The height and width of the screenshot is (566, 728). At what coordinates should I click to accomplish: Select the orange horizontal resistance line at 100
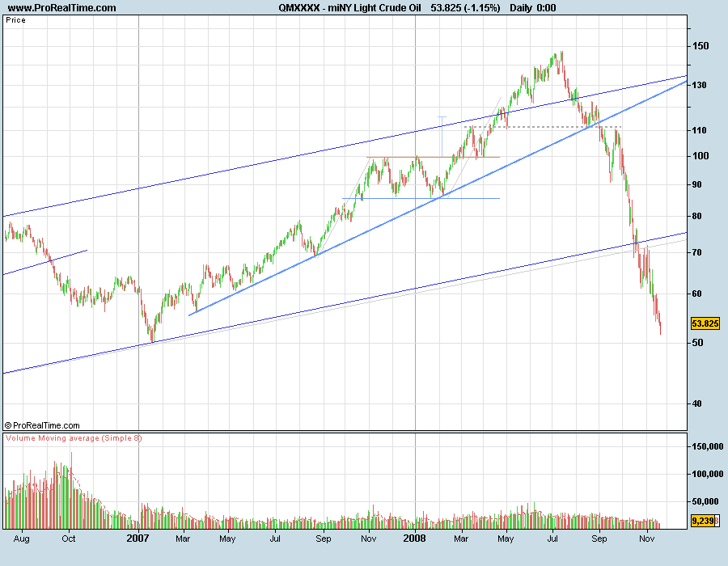point(434,158)
